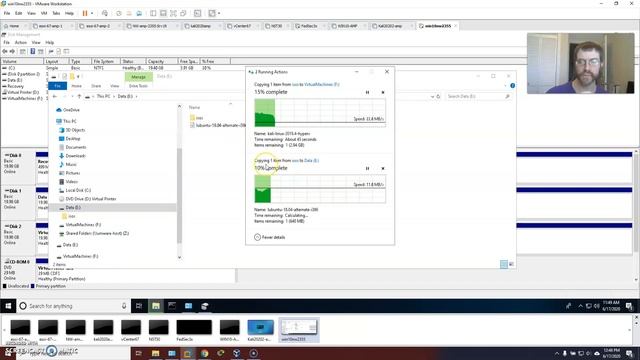The width and height of the screenshot is (640, 360).
Task: Open Explorer help with the blue icon
Action: (513, 86)
